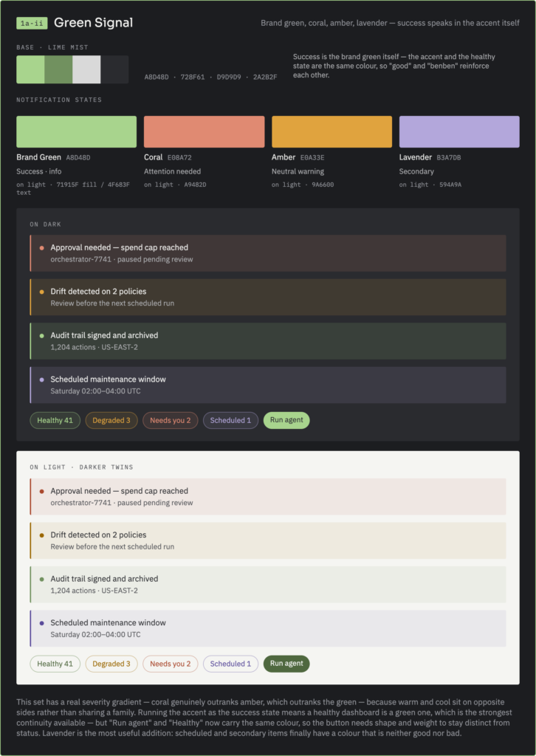Screen dimensions: 536x756
Task: Click Scheduled 1 pill in light panel
Action: (230, 664)
